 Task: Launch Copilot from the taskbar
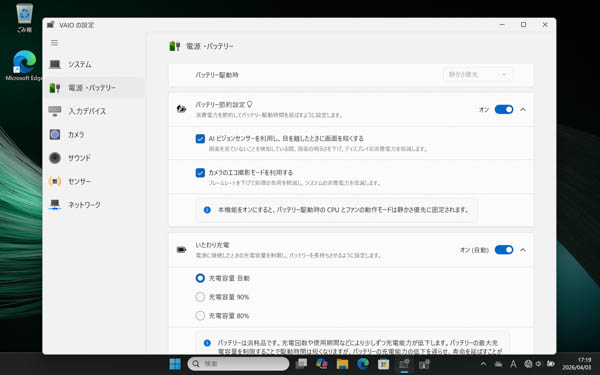coord(322,364)
